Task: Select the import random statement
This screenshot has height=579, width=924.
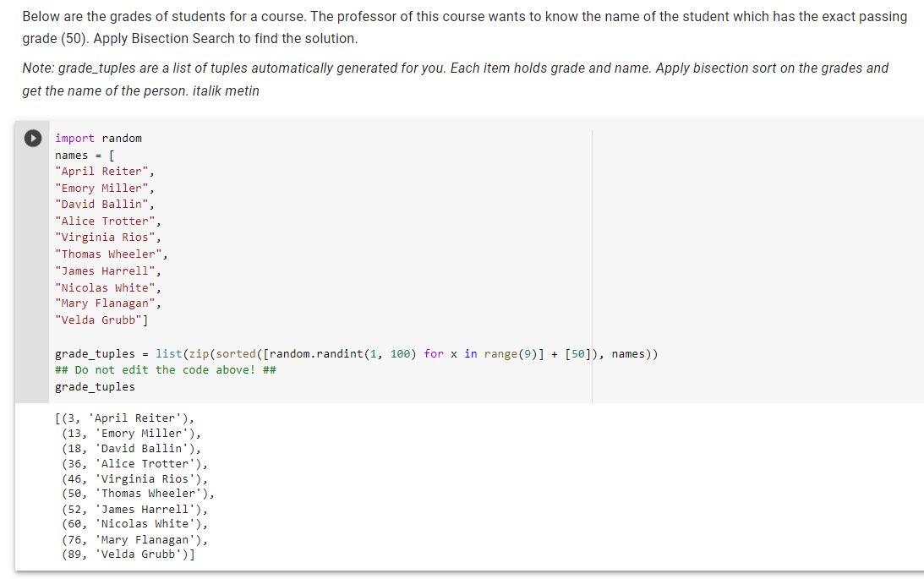Action: [100, 138]
